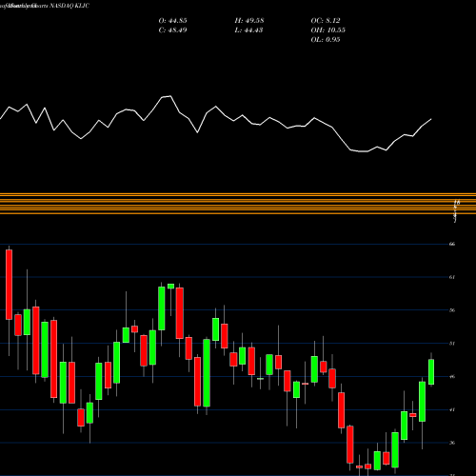Click the OC: 8.12 reading
This screenshot has width=476, height=476.
tap(326, 21)
